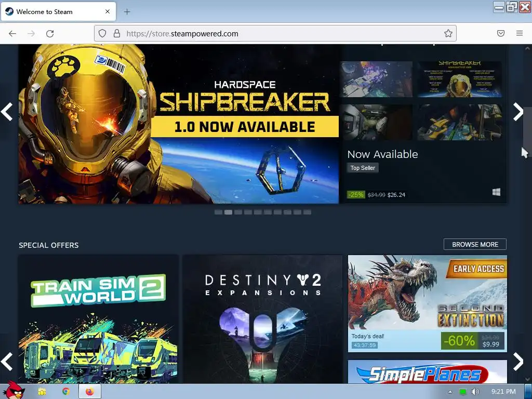Image resolution: width=532 pixels, height=399 pixels.
Task: Select the fourth carousel page dot
Action: pyautogui.click(x=248, y=212)
